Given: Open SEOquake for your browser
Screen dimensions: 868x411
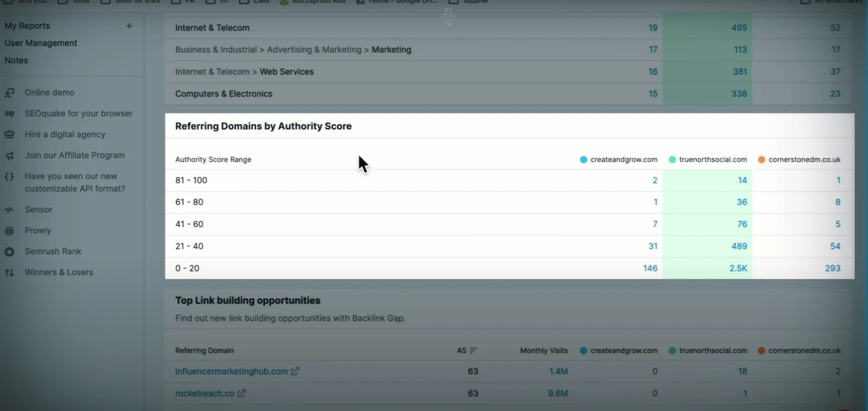Looking at the screenshot, I should 79,113.
